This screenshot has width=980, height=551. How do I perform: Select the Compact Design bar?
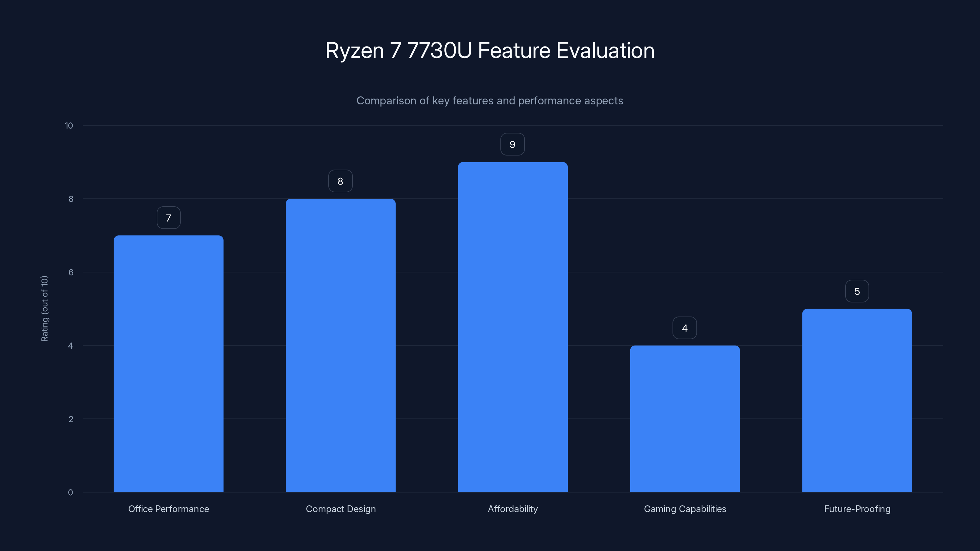click(341, 345)
